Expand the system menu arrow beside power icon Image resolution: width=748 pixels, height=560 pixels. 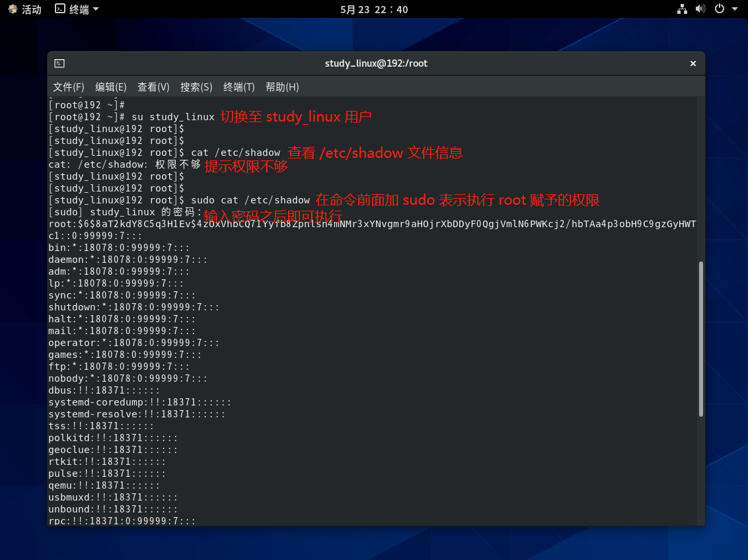pos(735,9)
